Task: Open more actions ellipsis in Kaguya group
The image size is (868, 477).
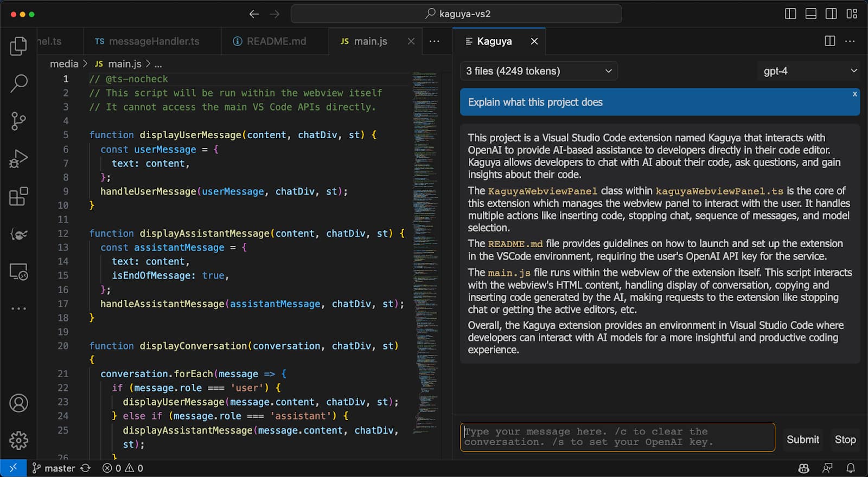Action: (850, 41)
